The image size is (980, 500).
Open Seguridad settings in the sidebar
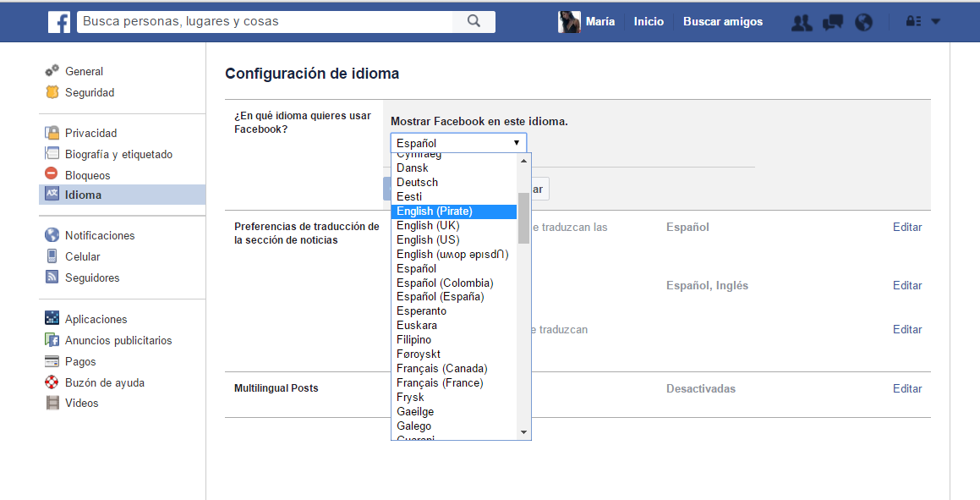pyautogui.click(x=89, y=92)
